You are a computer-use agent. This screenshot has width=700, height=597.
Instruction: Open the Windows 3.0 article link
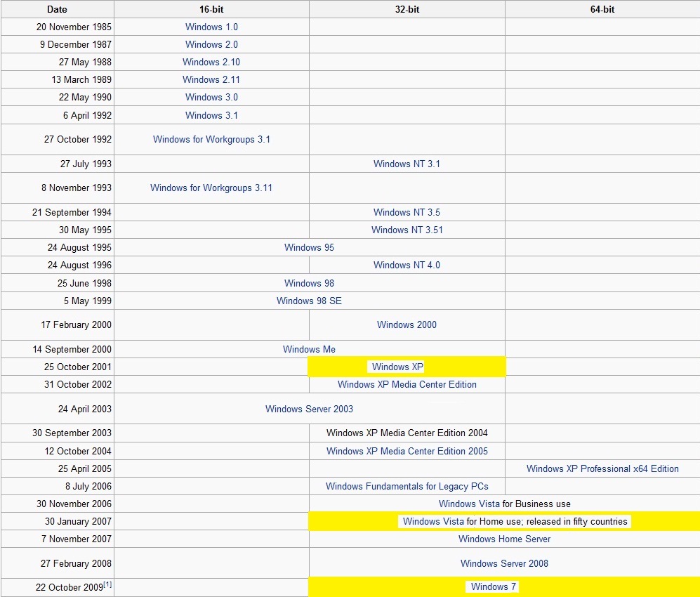coord(211,97)
